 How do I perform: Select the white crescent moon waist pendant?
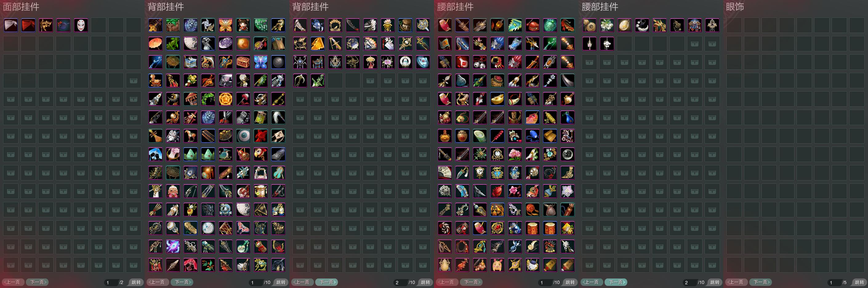642,25
